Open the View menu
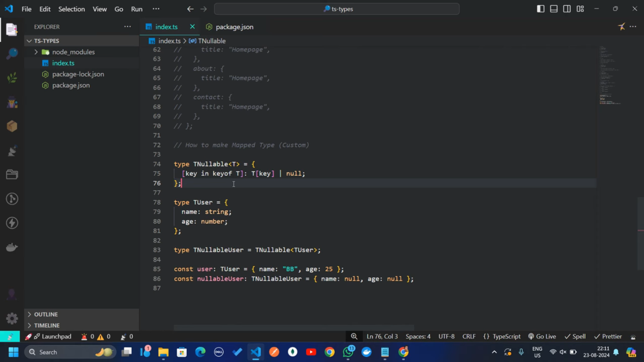The image size is (644, 362). click(x=99, y=9)
